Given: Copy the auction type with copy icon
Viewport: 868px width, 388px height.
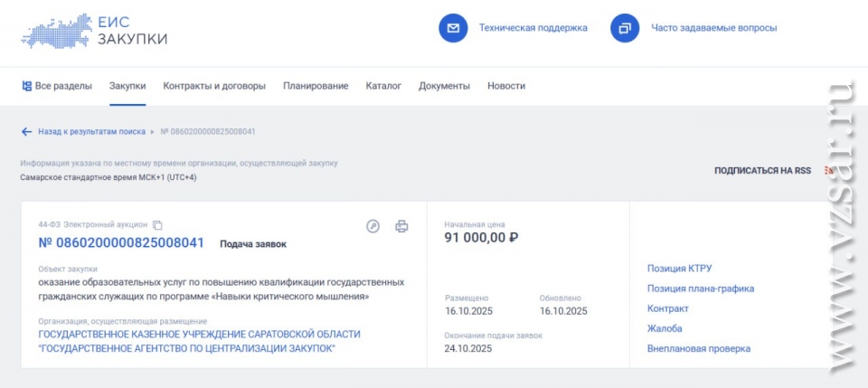Looking at the screenshot, I should click(157, 225).
